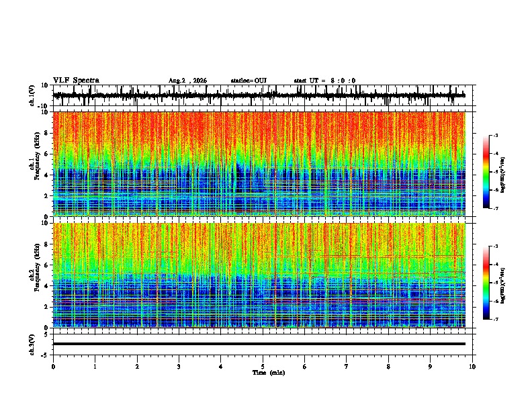Click the time axis tick label "8"
Screen dimensions: 532x411
tap(388, 367)
